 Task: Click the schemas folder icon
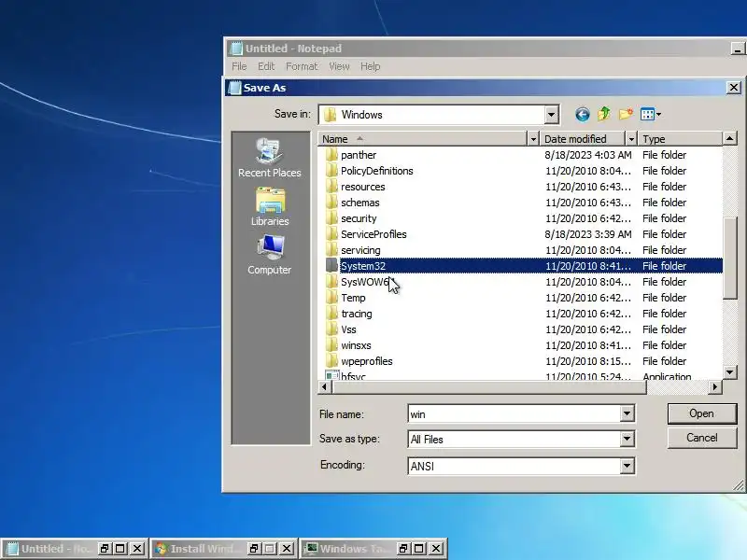pyautogui.click(x=331, y=203)
